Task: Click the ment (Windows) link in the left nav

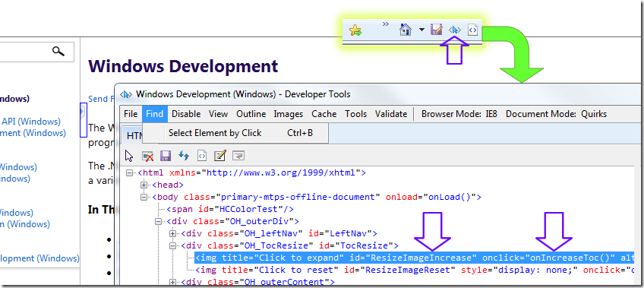Action: point(33,133)
